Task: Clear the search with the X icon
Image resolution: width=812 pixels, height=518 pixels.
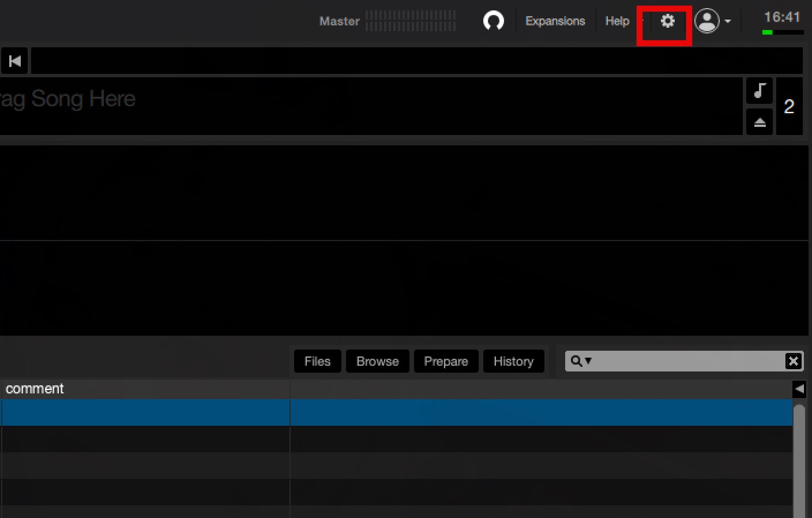Action: coord(793,361)
